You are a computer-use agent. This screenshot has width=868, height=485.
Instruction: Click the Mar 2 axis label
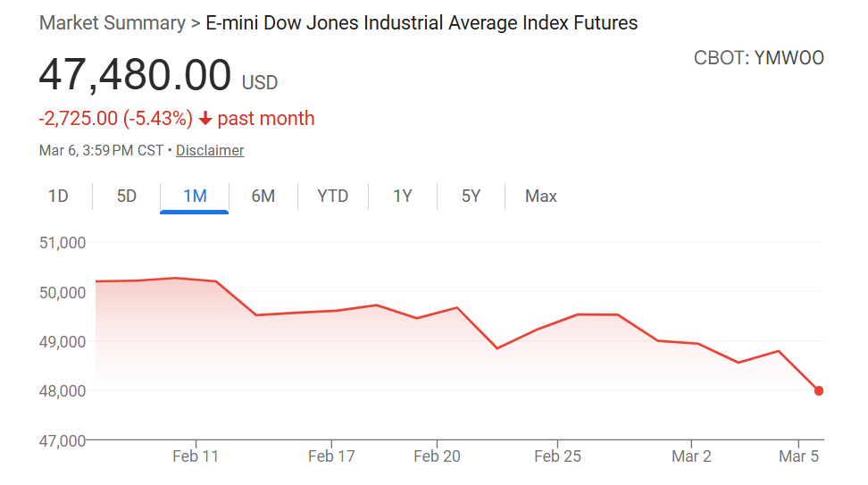[x=691, y=456]
